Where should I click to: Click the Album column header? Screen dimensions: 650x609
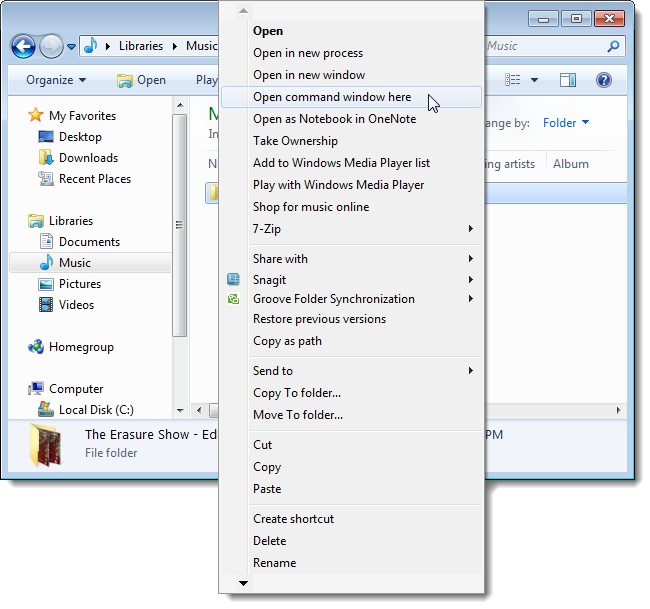pyautogui.click(x=570, y=164)
